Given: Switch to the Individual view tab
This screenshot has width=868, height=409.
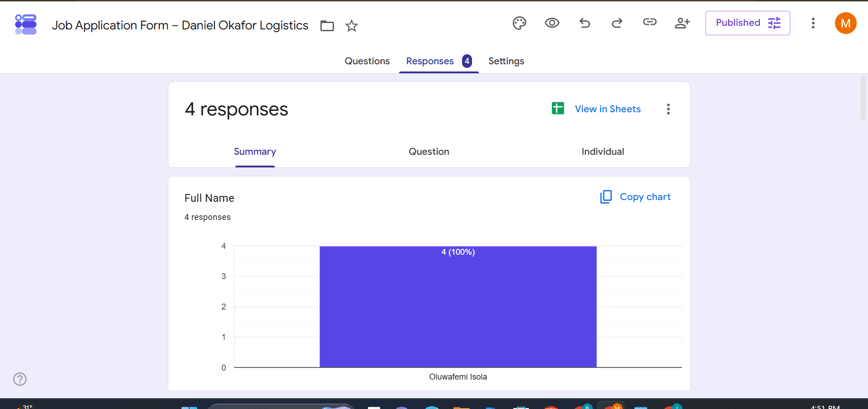Looking at the screenshot, I should click(x=603, y=152).
